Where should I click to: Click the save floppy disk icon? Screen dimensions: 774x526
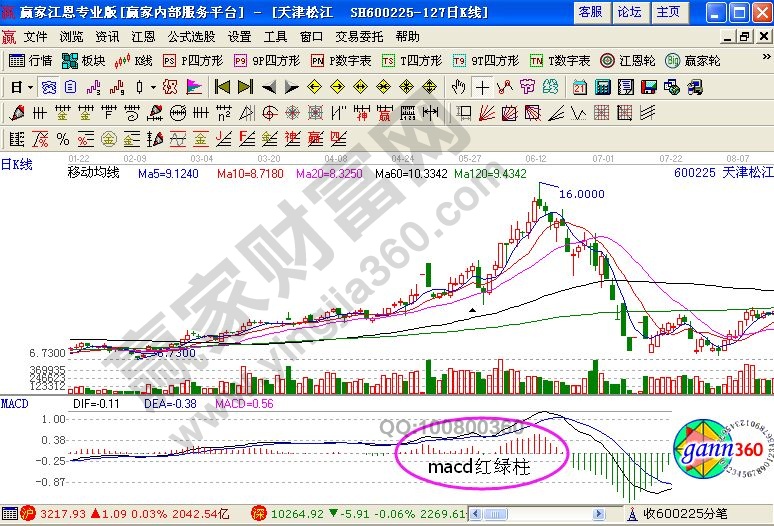click(x=648, y=87)
